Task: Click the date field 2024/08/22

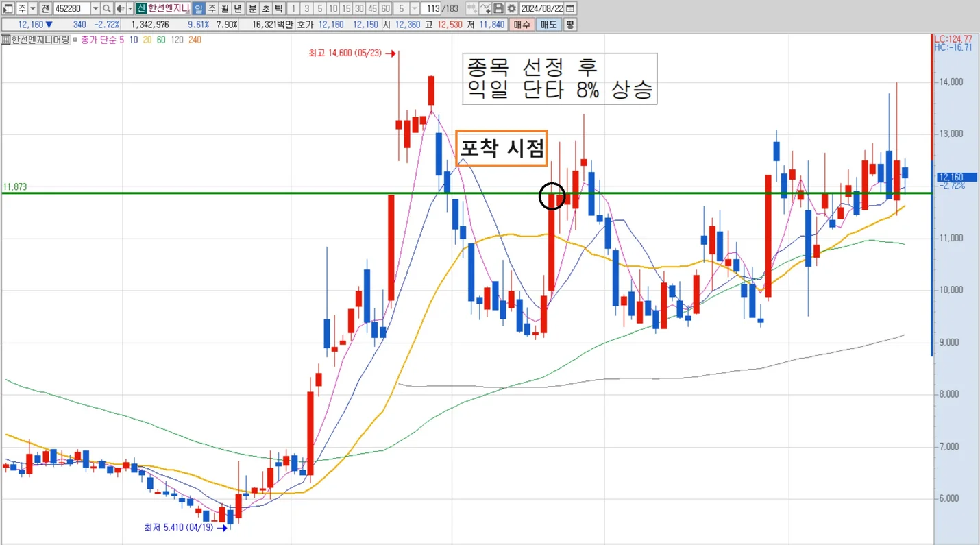Action: click(x=542, y=9)
